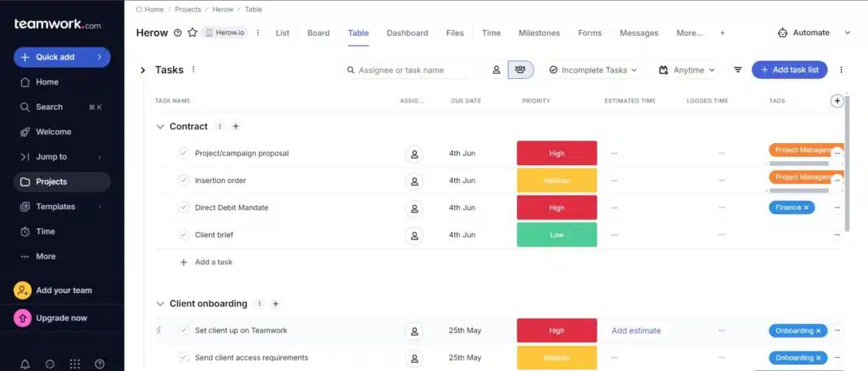This screenshot has width=868, height=371.
Task: Open the filter icon beside Anytime
Action: click(738, 70)
